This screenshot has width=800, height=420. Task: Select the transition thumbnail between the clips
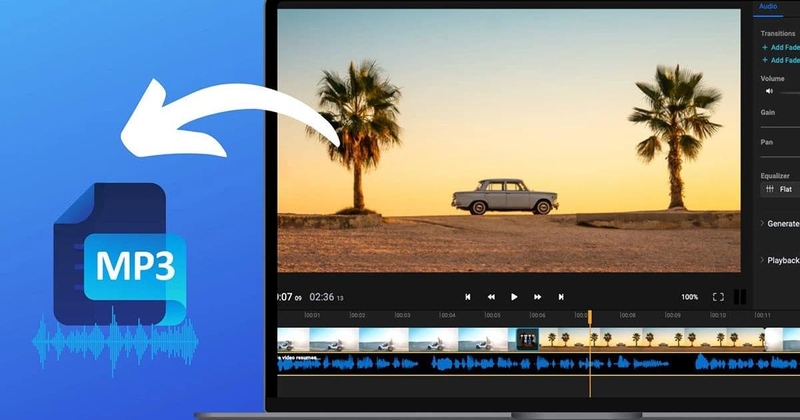coord(528,339)
